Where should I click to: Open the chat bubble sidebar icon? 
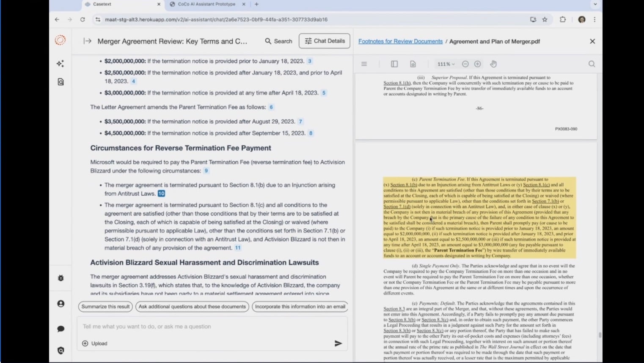[61, 329]
